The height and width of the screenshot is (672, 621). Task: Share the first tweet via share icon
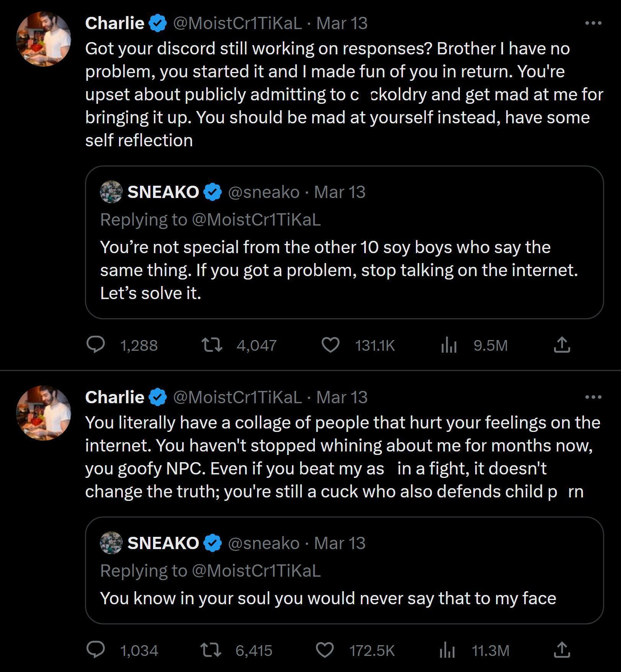click(x=562, y=345)
